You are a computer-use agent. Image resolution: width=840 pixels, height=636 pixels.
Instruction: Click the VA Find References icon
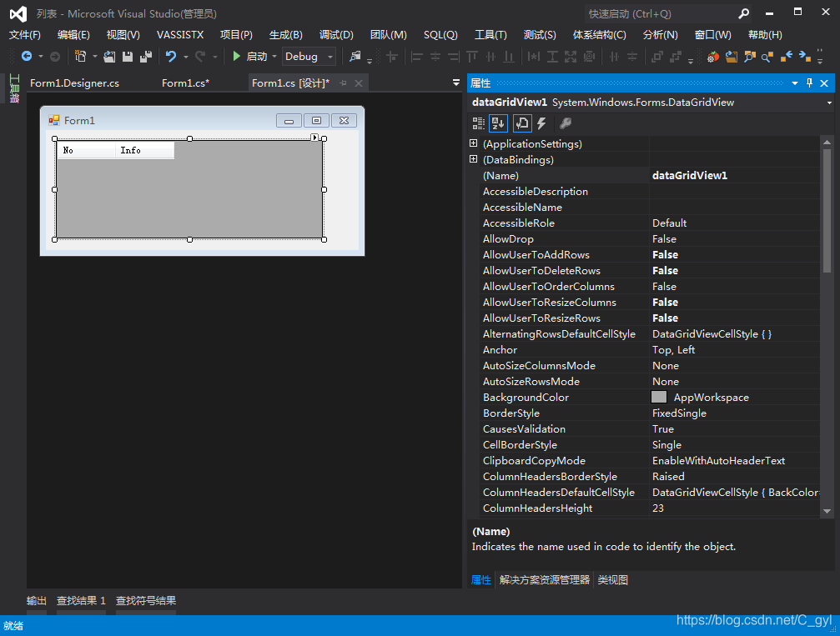[x=767, y=57]
